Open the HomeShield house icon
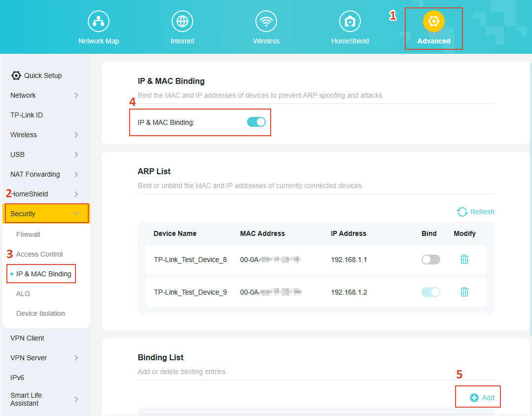The width and height of the screenshot is (532, 416). (350, 21)
